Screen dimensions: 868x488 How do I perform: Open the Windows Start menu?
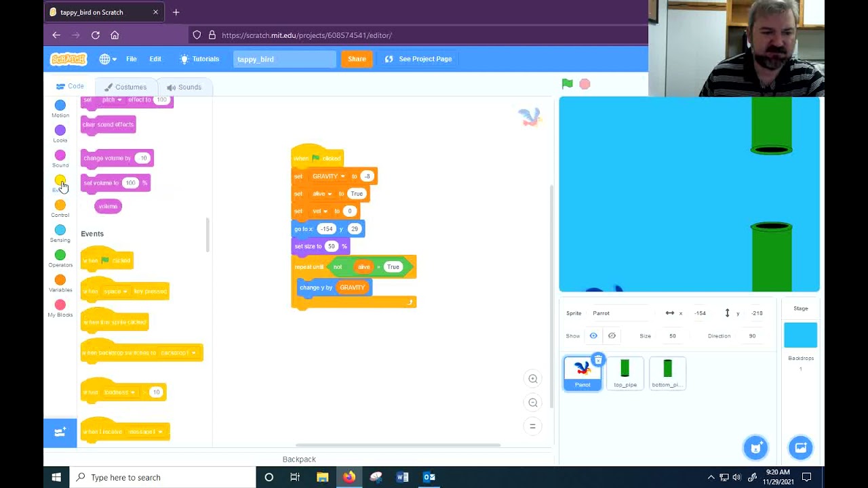click(x=56, y=477)
